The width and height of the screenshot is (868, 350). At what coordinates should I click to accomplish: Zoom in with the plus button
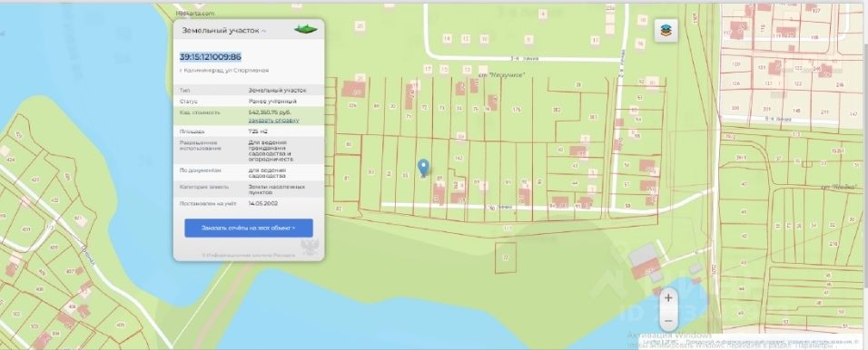tap(668, 298)
